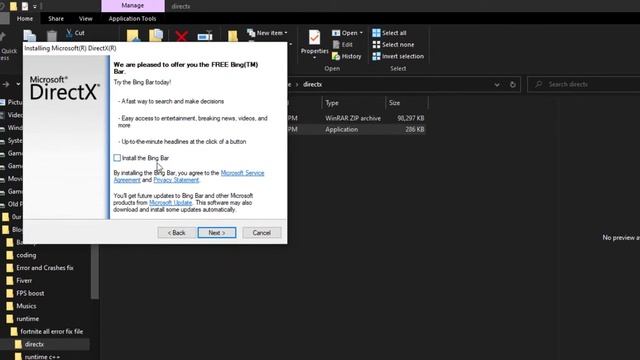Click the directx breadcrumb in address bar
This screenshot has width=640, height=360.
tap(313, 84)
